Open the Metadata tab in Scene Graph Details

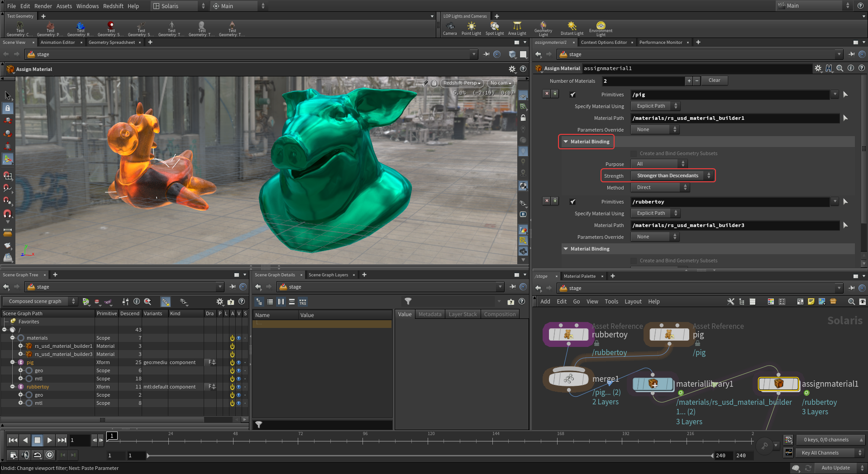click(429, 314)
